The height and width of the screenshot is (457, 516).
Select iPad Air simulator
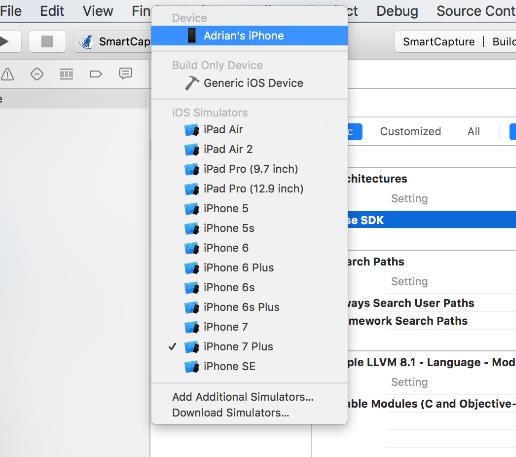pyautogui.click(x=249, y=129)
